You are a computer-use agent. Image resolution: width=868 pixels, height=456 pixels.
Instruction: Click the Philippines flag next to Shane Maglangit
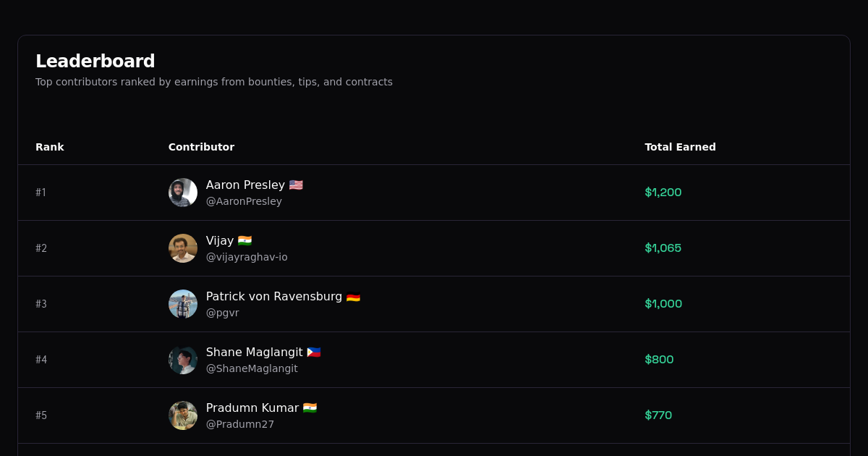[x=314, y=352]
